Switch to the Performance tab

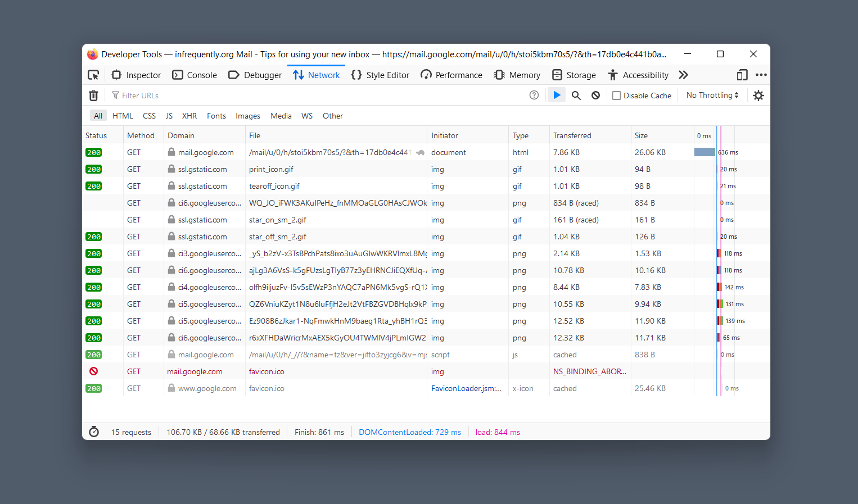[x=451, y=75]
